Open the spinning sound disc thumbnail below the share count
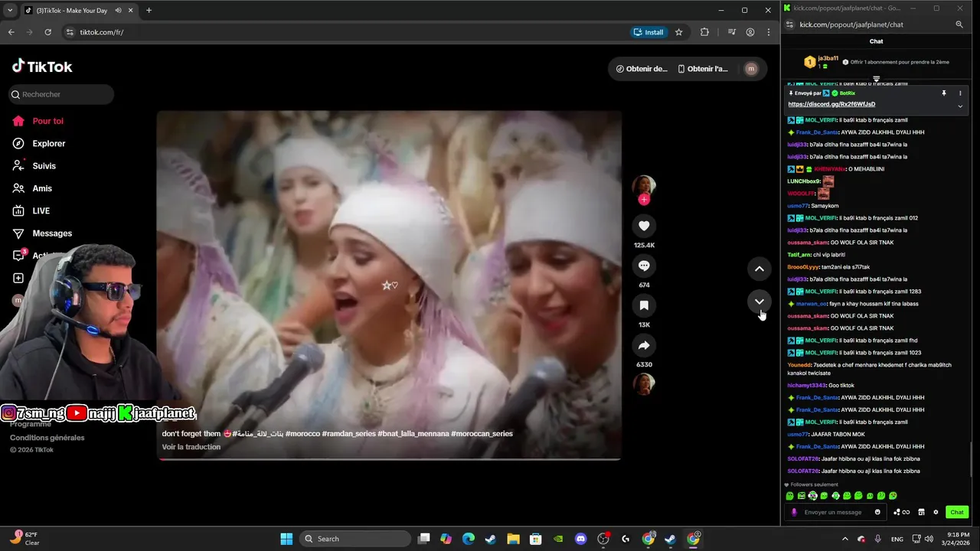The height and width of the screenshot is (551, 980). (644, 383)
